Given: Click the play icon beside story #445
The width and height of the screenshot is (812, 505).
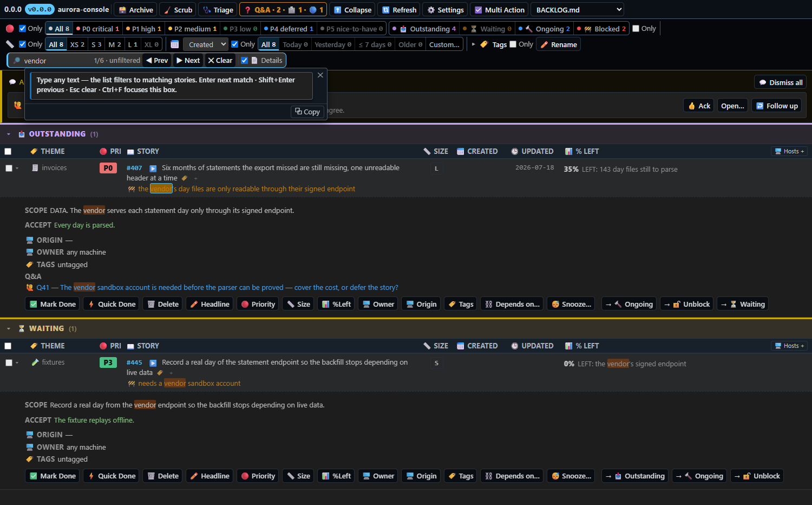Looking at the screenshot, I should point(153,363).
